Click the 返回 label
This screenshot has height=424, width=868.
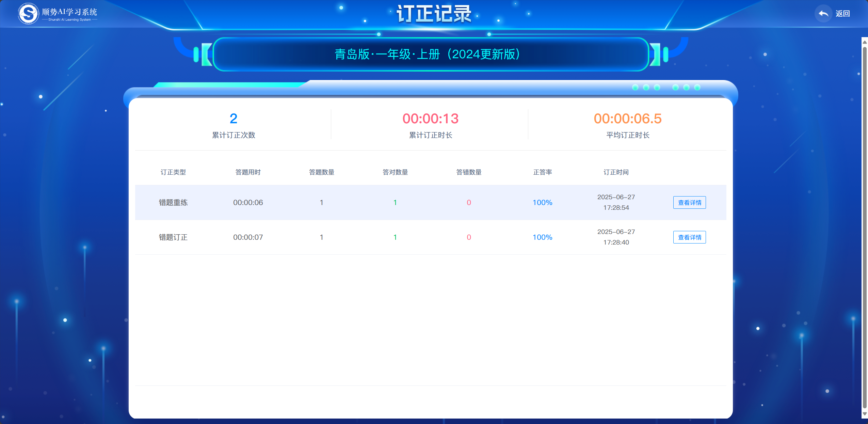843,14
